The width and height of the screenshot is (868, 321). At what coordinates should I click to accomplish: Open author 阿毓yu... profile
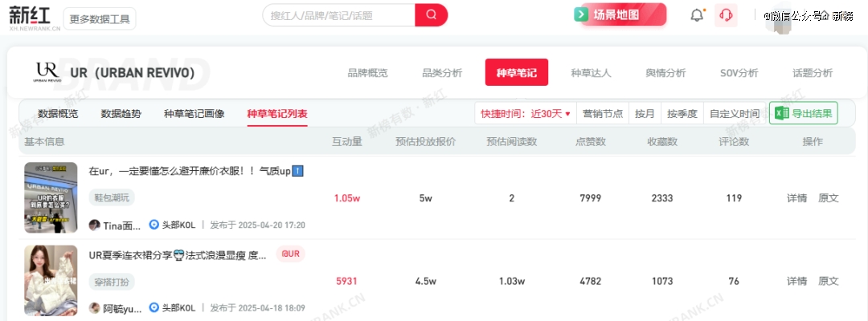pos(116,308)
